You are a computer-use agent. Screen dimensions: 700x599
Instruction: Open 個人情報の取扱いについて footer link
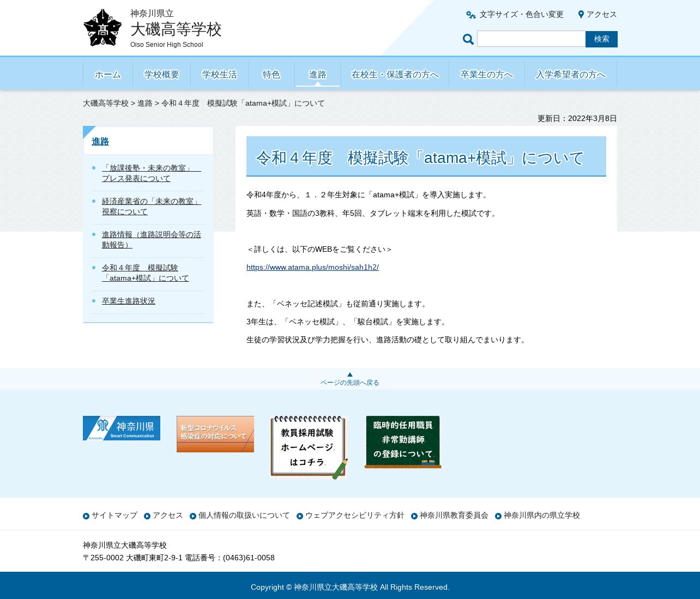coord(244,516)
